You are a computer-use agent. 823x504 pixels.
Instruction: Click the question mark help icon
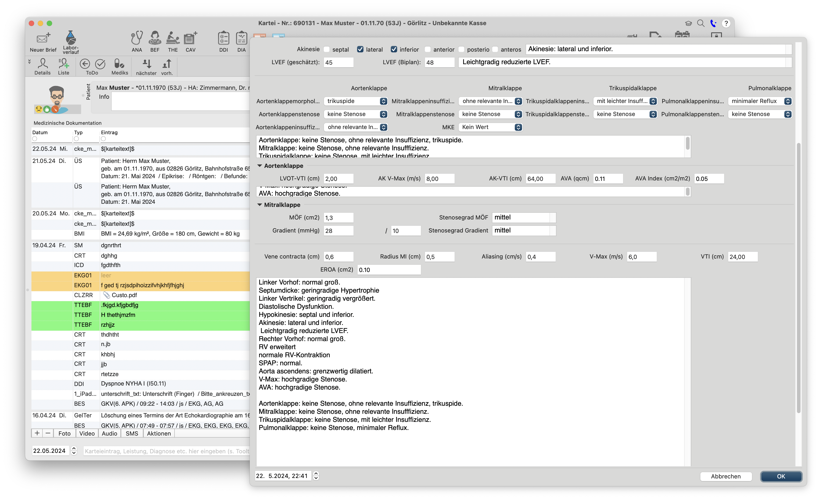coord(726,23)
